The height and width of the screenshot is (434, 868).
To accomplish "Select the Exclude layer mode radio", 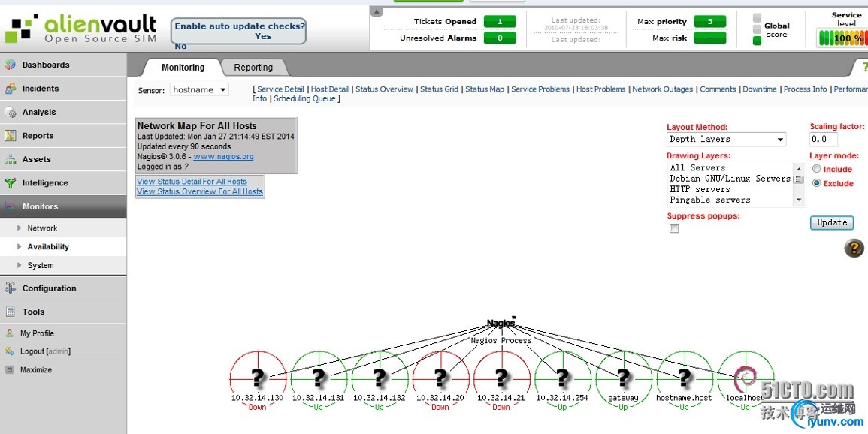I will 816,183.
